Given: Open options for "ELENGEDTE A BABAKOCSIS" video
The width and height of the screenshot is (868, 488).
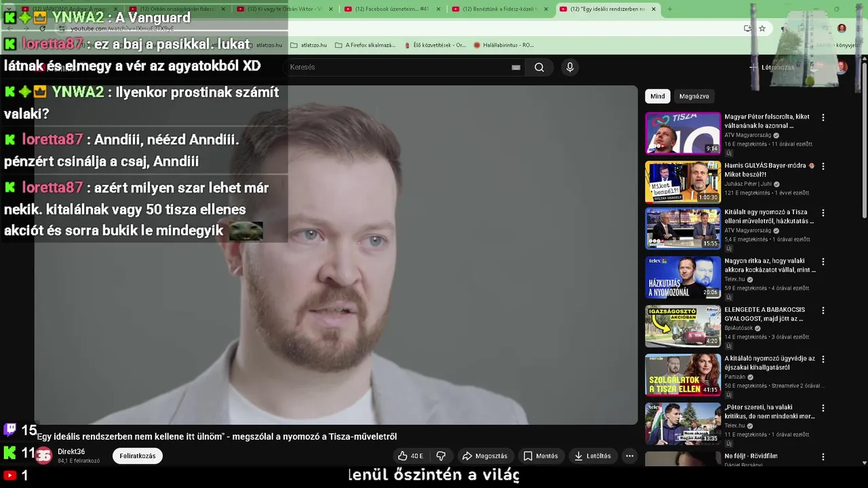Looking at the screenshot, I should click(x=823, y=310).
